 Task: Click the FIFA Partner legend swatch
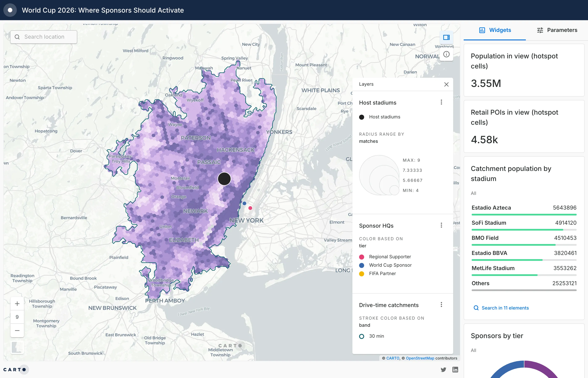pyautogui.click(x=361, y=274)
